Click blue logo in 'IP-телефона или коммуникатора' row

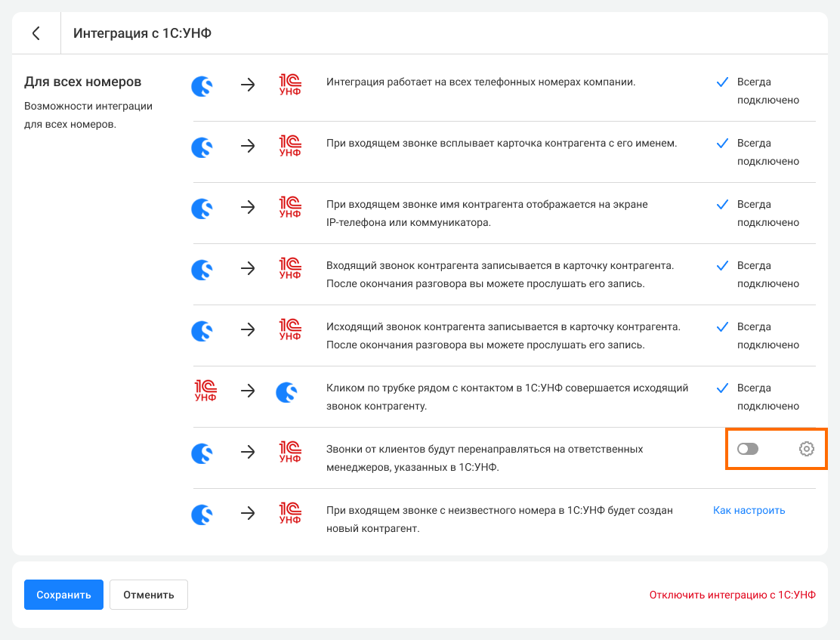(202, 208)
